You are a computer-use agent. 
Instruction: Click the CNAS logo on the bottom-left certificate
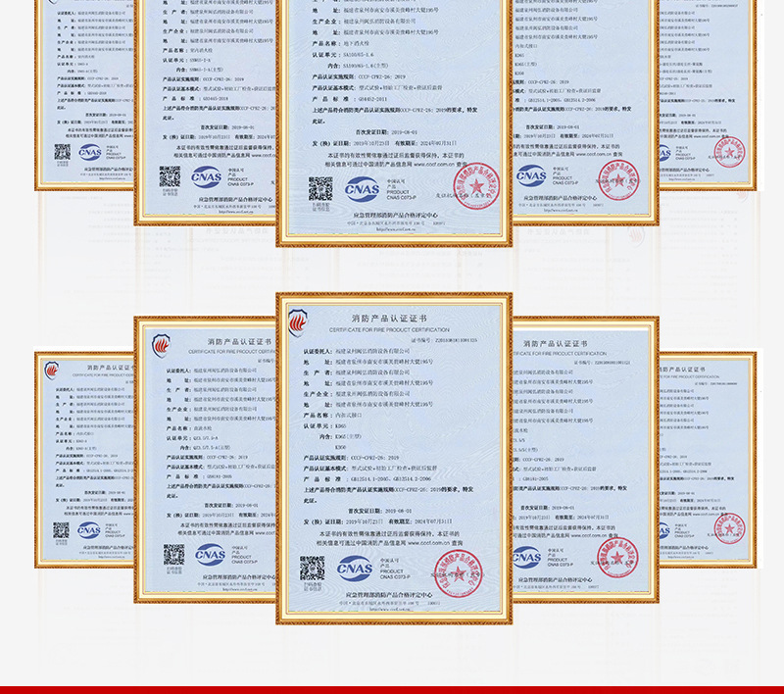[88, 530]
